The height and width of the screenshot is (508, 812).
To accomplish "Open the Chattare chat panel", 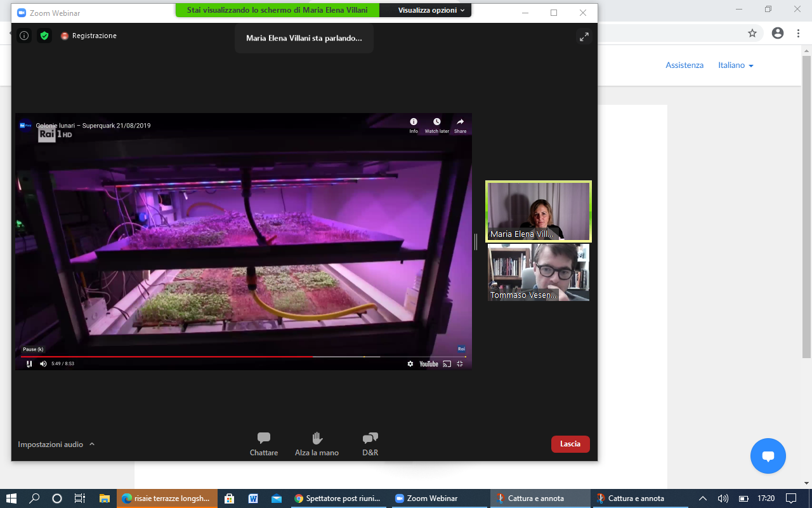I will (264, 444).
